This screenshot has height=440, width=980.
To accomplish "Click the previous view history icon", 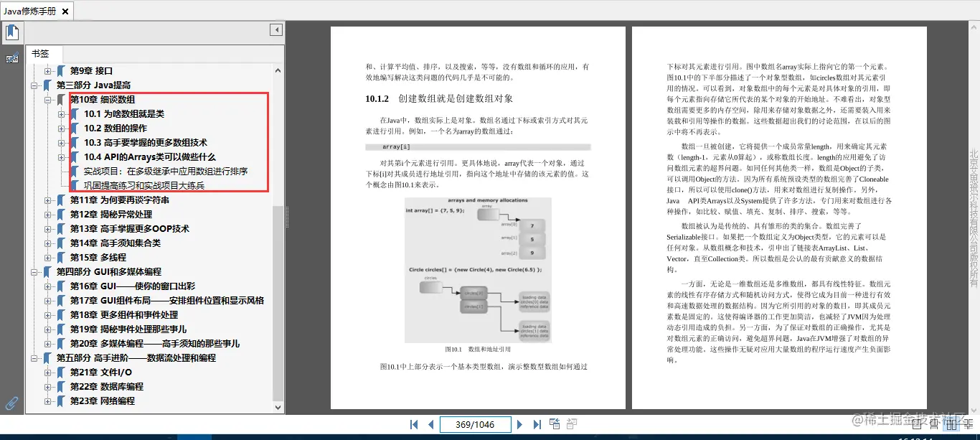I will pyautogui.click(x=555, y=423).
